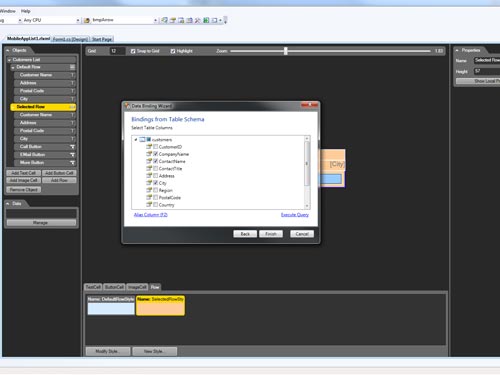Open the Alias Column (F2) link

coord(151,215)
